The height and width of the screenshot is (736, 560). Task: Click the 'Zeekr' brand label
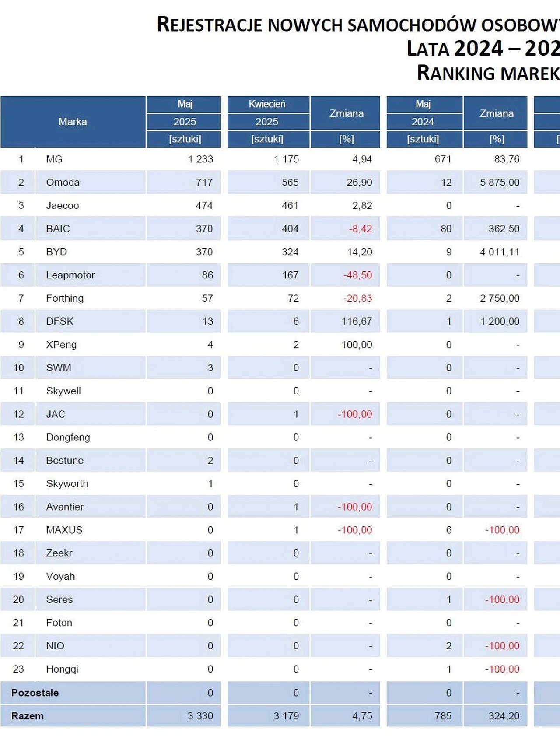coord(59,554)
